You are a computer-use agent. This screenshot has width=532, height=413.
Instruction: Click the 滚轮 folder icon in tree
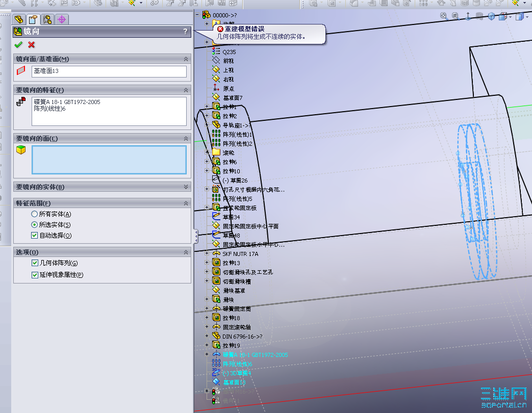[216, 152]
